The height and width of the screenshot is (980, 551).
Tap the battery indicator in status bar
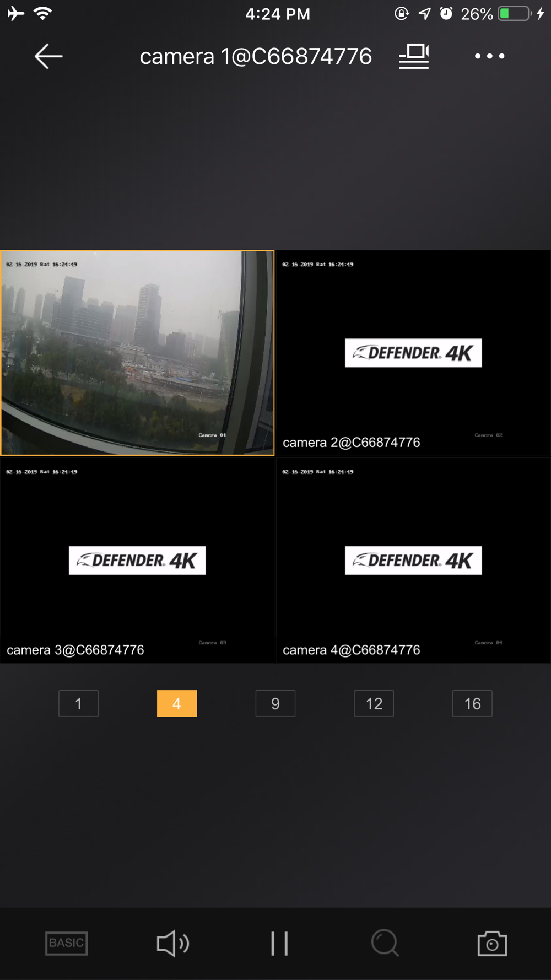[x=515, y=14]
